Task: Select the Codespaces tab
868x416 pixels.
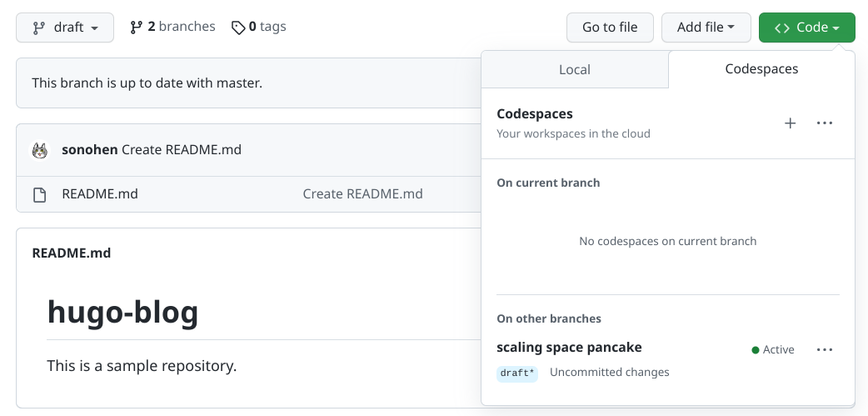Action: (x=761, y=70)
